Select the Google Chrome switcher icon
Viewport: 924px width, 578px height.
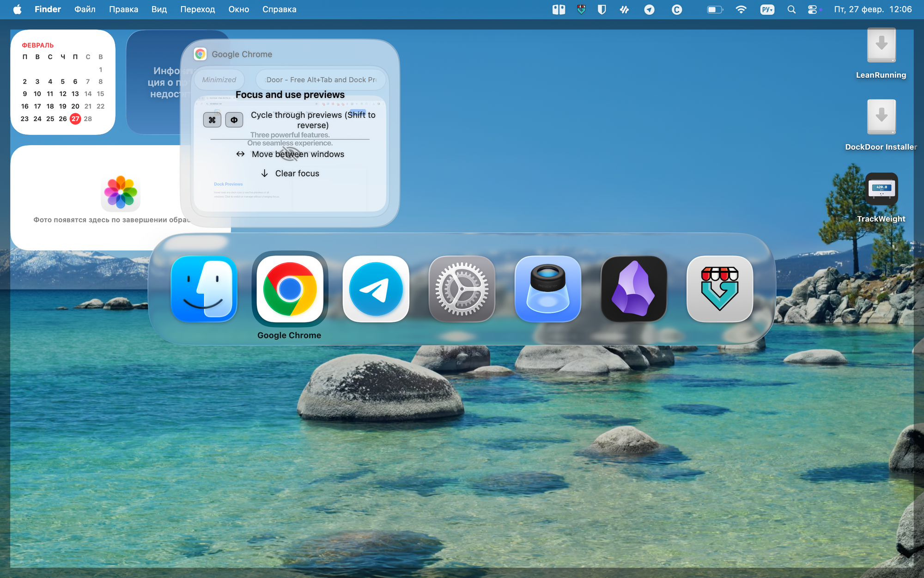click(x=290, y=289)
